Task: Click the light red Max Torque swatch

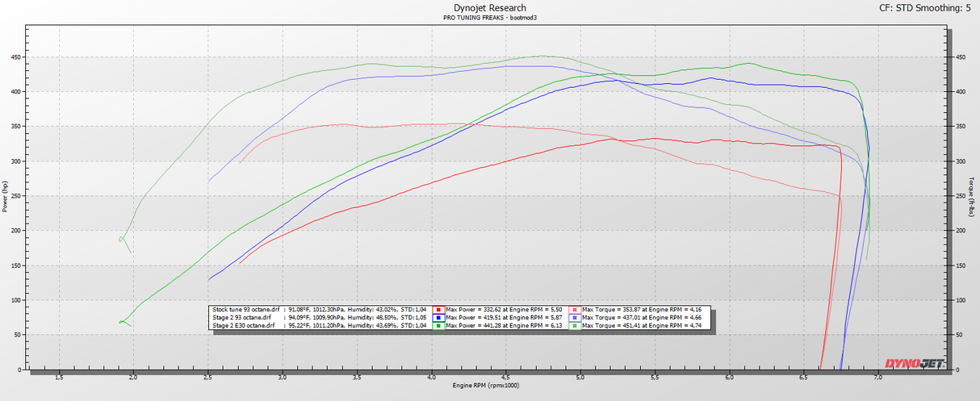Action: (x=574, y=309)
